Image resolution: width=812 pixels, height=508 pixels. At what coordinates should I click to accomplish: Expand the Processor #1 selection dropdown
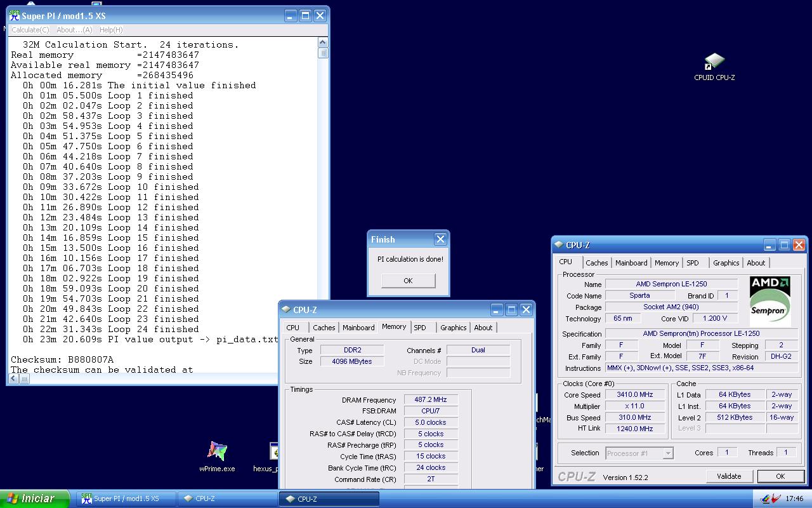point(668,453)
